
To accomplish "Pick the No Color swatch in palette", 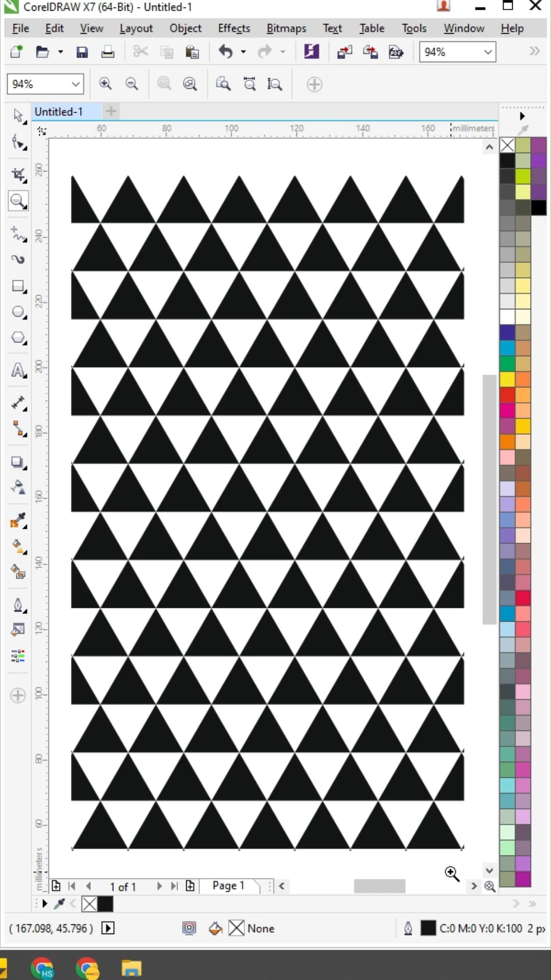I will coord(507,145).
